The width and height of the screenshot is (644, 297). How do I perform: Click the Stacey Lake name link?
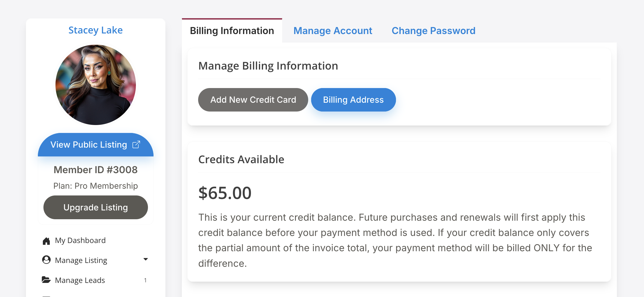coord(95,30)
